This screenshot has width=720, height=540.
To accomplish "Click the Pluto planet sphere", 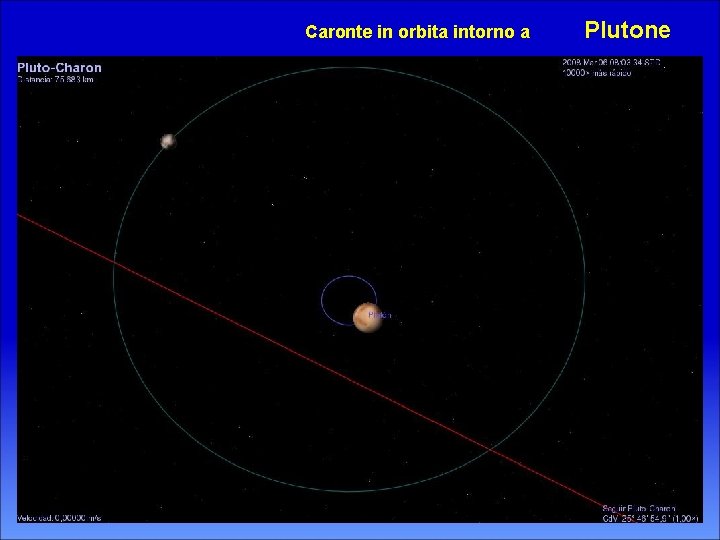I will tap(368, 317).
